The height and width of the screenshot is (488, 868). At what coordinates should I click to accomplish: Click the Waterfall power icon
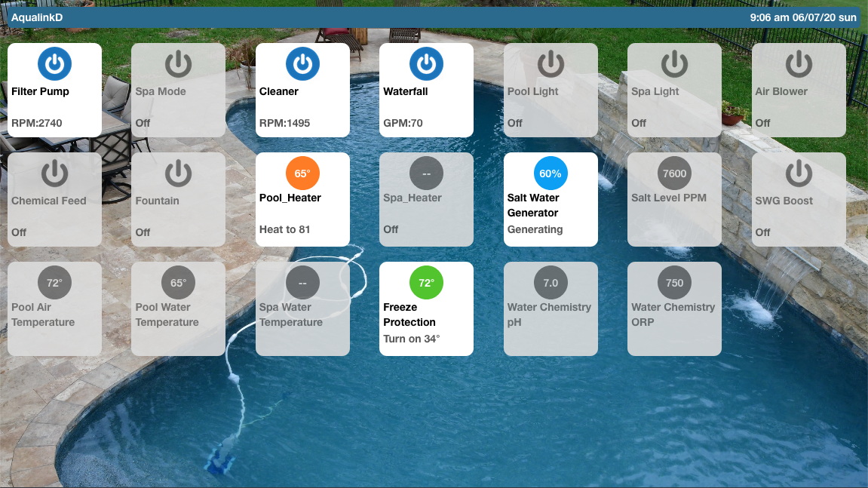coord(426,64)
